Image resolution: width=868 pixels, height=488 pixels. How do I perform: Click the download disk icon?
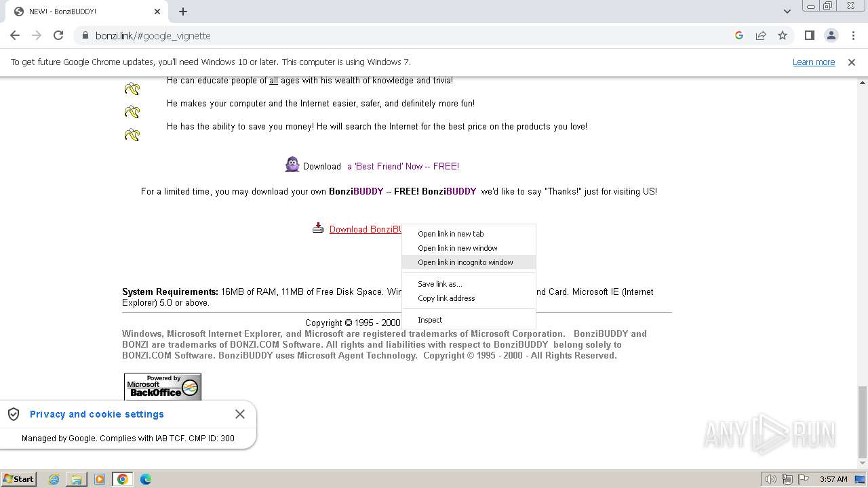point(318,228)
